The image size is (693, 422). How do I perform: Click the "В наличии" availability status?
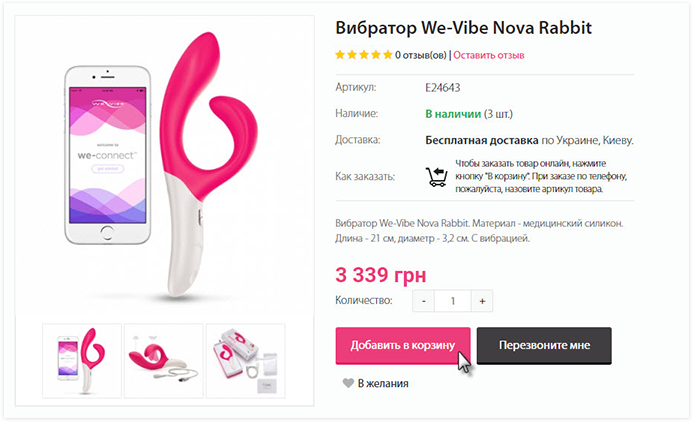click(x=453, y=114)
